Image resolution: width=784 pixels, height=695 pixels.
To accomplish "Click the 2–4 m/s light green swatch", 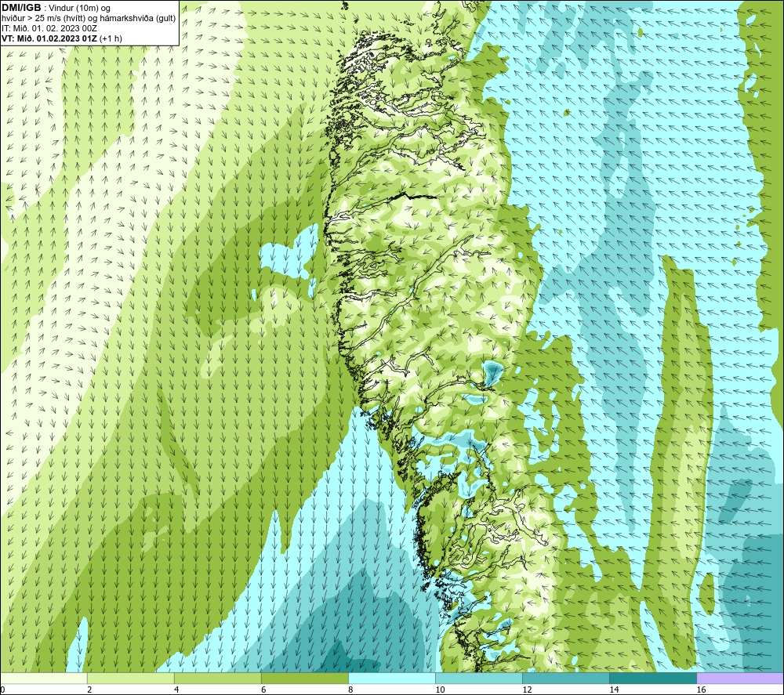I will pos(131,678).
